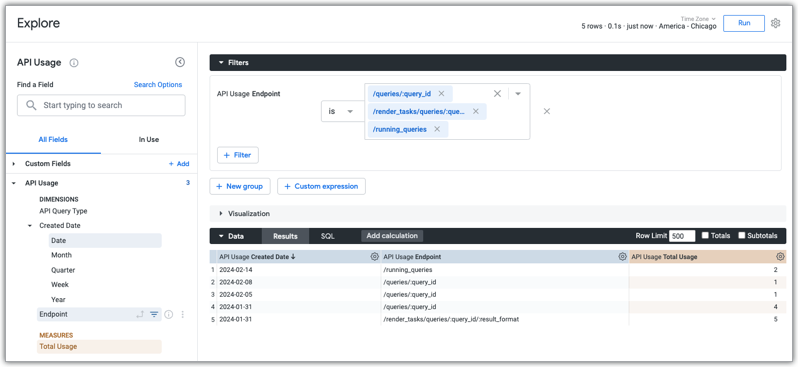Click the Find a Field search box
This screenshot has width=798, height=367.
pyautogui.click(x=101, y=105)
